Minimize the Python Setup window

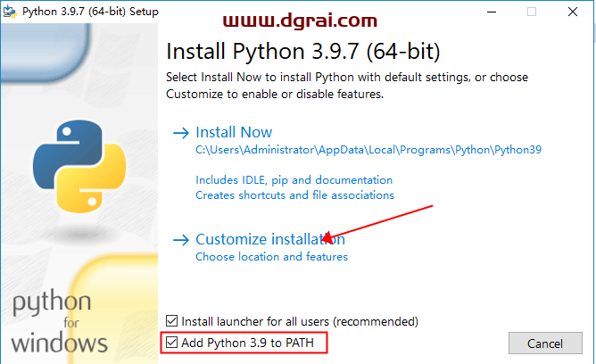click(492, 12)
